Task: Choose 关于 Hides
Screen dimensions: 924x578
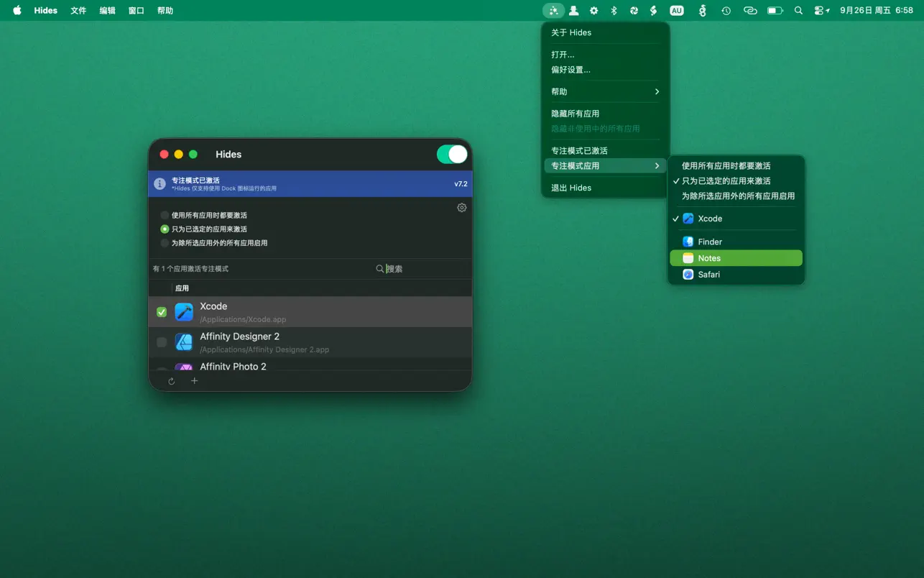Action: pos(605,32)
